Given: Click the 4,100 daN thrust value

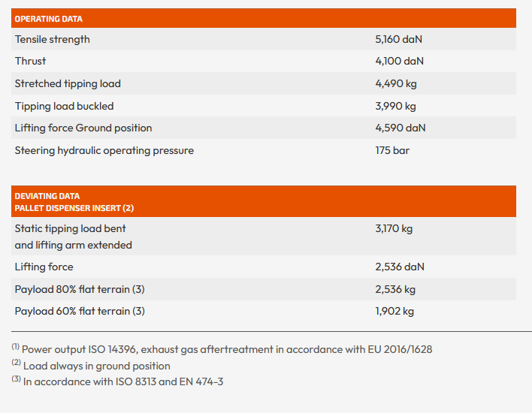Looking at the screenshot, I should [x=400, y=61].
